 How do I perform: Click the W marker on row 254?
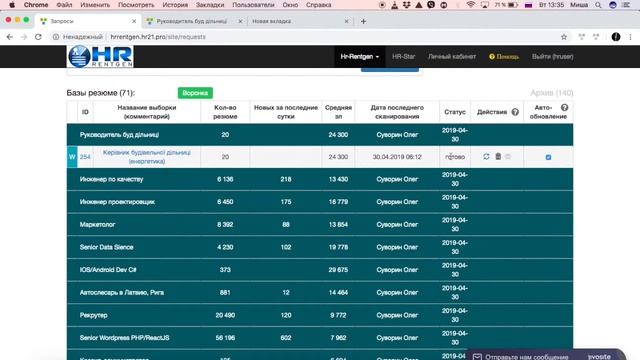[x=72, y=157]
